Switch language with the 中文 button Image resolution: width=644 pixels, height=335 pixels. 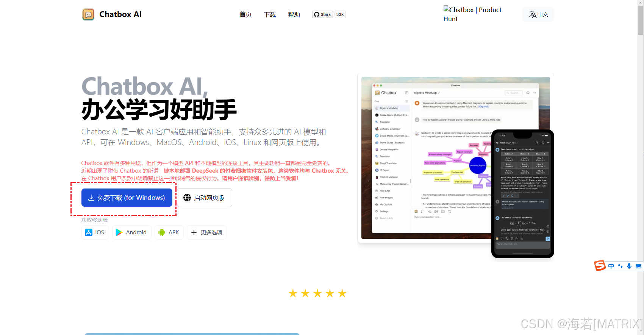(538, 14)
